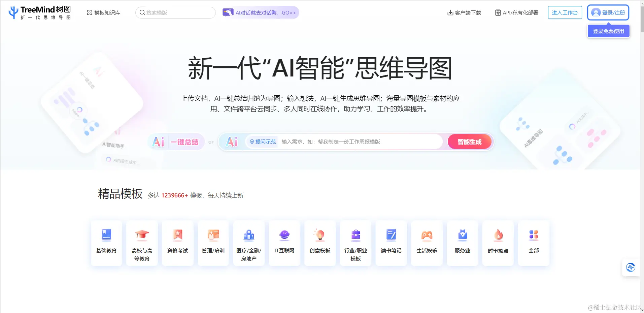Open 管理/培训 template category
This screenshot has height=313, width=644.
[x=213, y=243]
